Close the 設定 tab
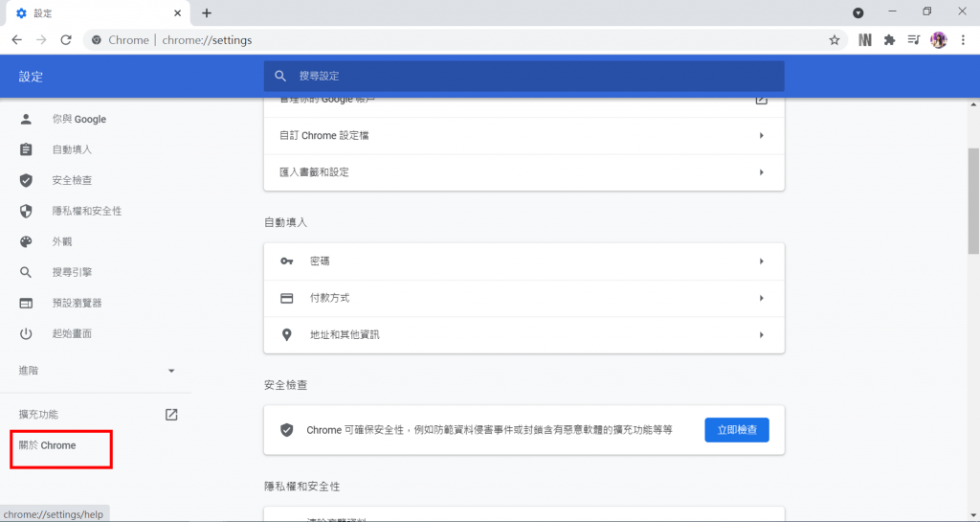Image resolution: width=980 pixels, height=522 pixels. click(x=177, y=13)
